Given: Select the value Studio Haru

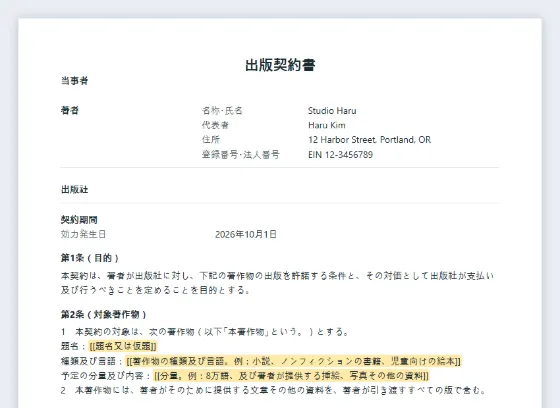Looking at the screenshot, I should point(332,110).
